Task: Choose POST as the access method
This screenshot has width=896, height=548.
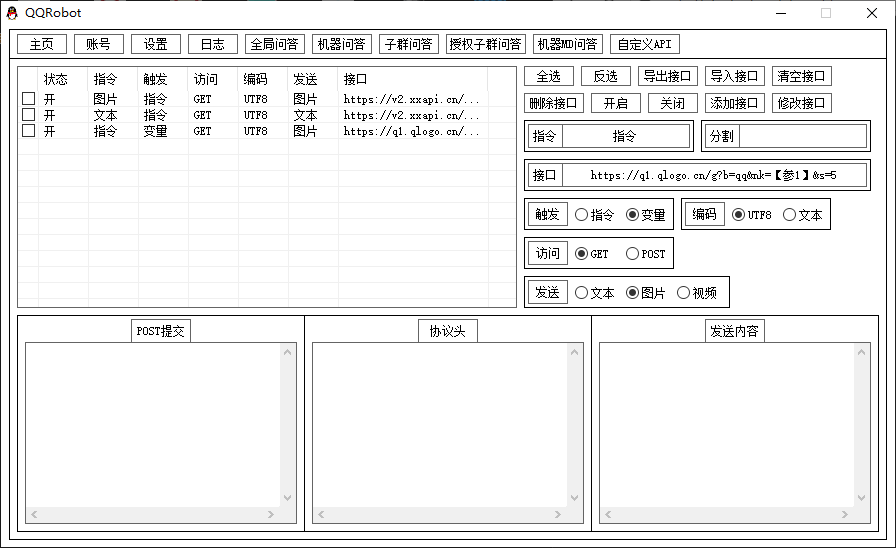Action: coord(632,254)
